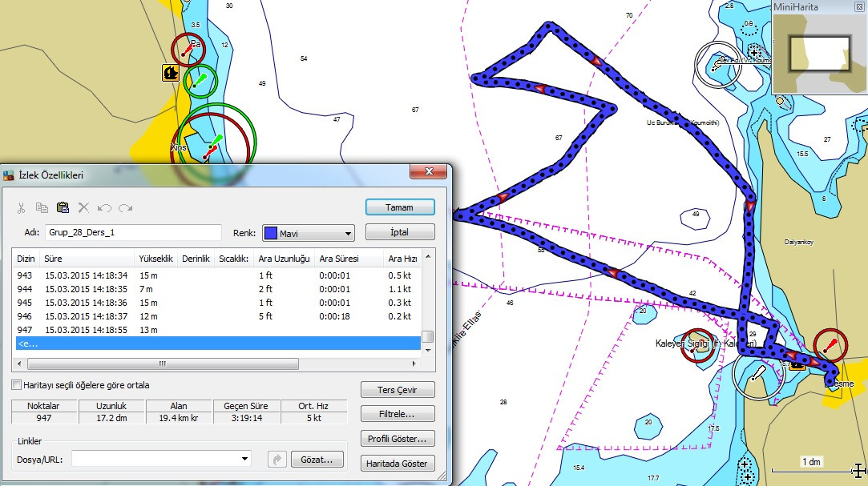Screen dimensions: 868x486
Task: Show the track profile via Profili Göster...
Action: (398, 439)
